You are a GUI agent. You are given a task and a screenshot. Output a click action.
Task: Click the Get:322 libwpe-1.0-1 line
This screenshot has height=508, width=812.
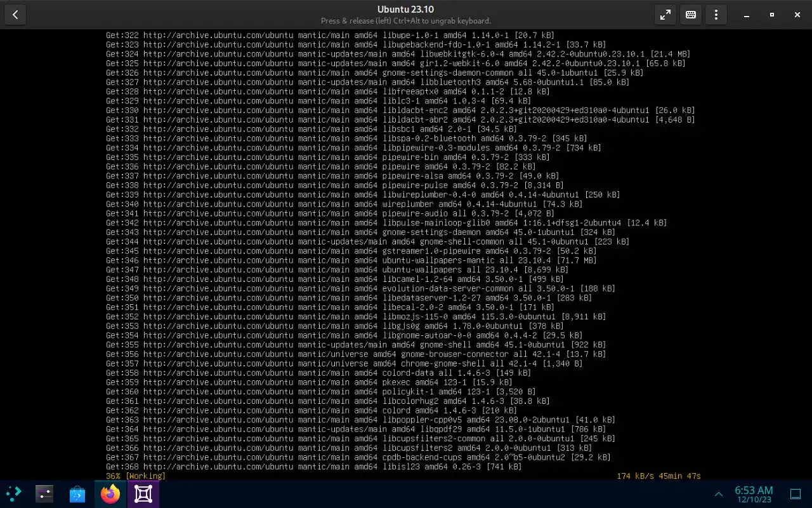[x=330, y=36]
